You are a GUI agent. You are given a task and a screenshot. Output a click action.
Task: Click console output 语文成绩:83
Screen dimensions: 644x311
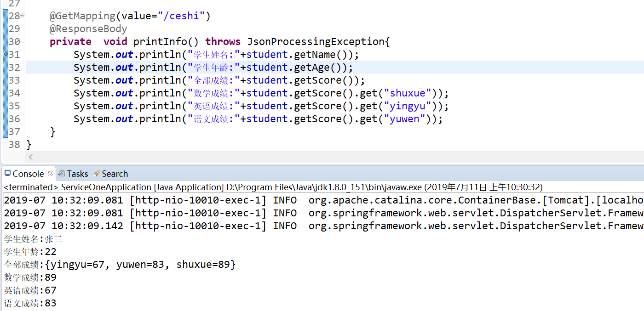30,303
